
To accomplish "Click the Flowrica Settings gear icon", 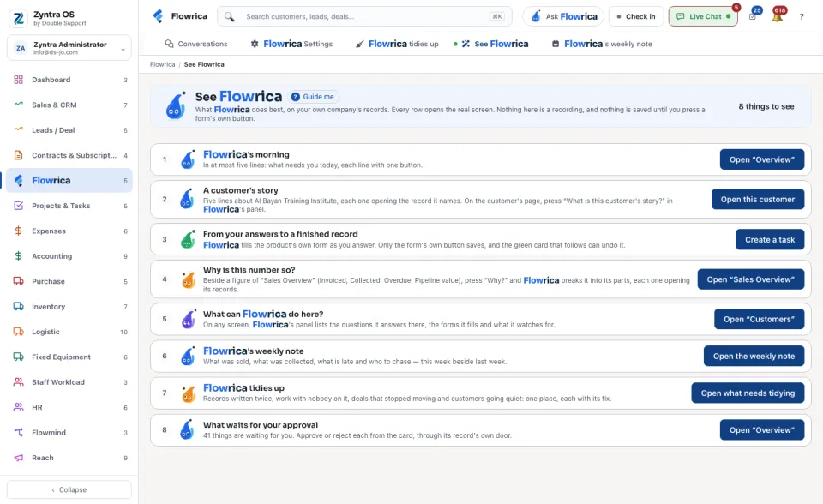I will [255, 44].
